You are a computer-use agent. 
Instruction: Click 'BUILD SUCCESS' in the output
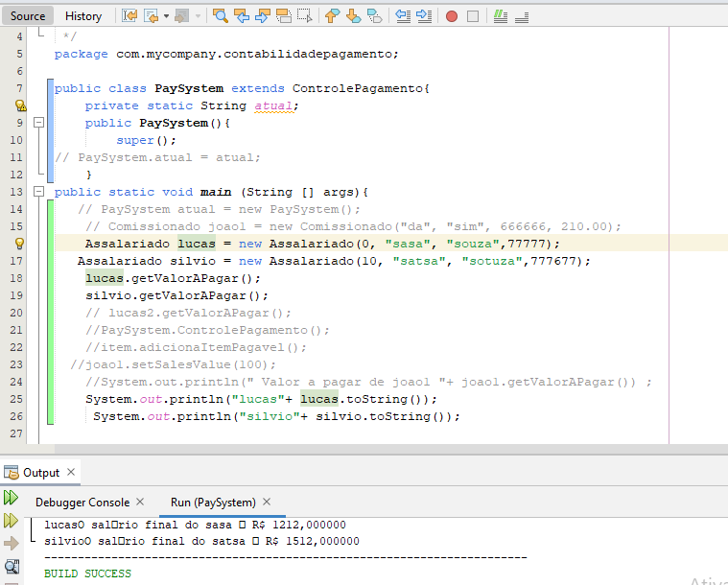pos(87,573)
